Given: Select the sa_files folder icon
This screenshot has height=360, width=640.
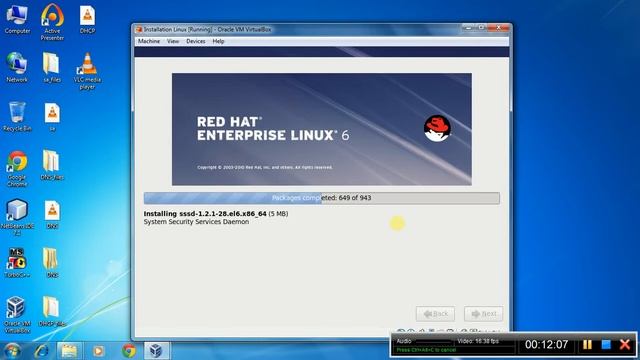Looking at the screenshot, I should 52,68.
